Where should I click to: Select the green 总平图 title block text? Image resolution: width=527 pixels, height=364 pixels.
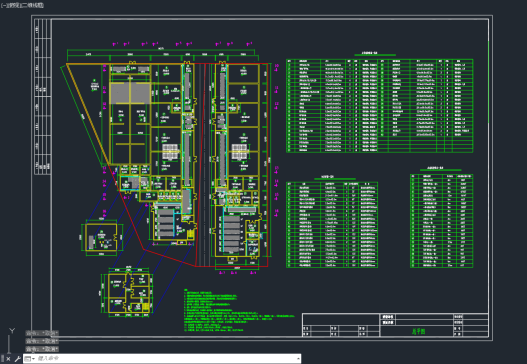[x=418, y=331]
